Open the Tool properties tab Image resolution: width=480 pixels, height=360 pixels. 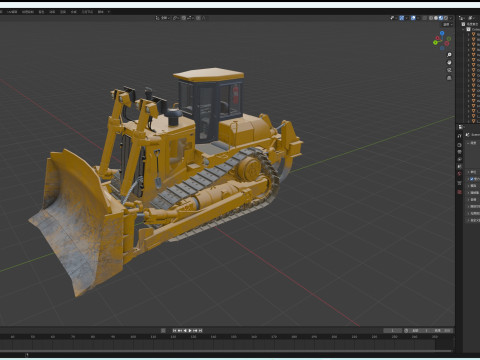pos(459,136)
